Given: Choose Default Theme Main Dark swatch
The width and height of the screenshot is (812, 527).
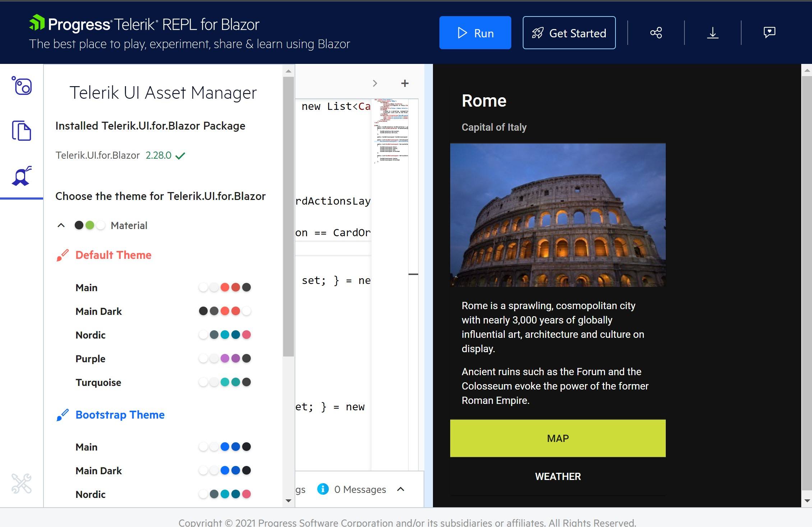Looking at the screenshot, I should point(163,311).
